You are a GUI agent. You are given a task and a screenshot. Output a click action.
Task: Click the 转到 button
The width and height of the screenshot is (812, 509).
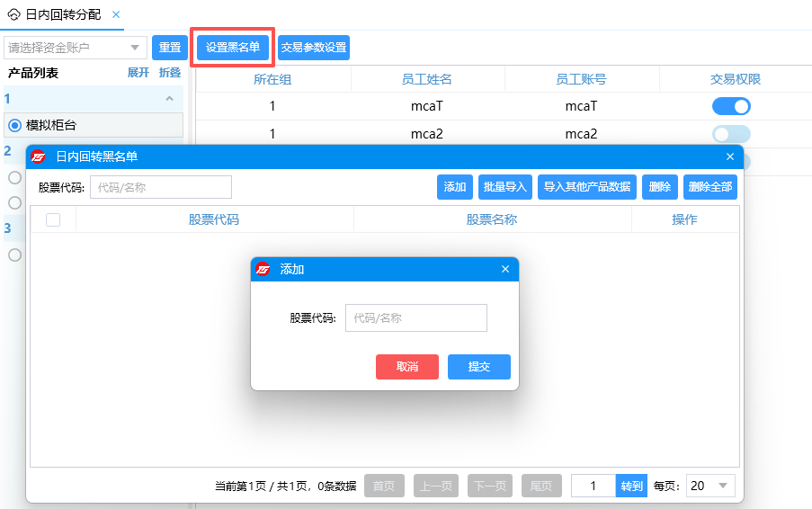click(631, 486)
